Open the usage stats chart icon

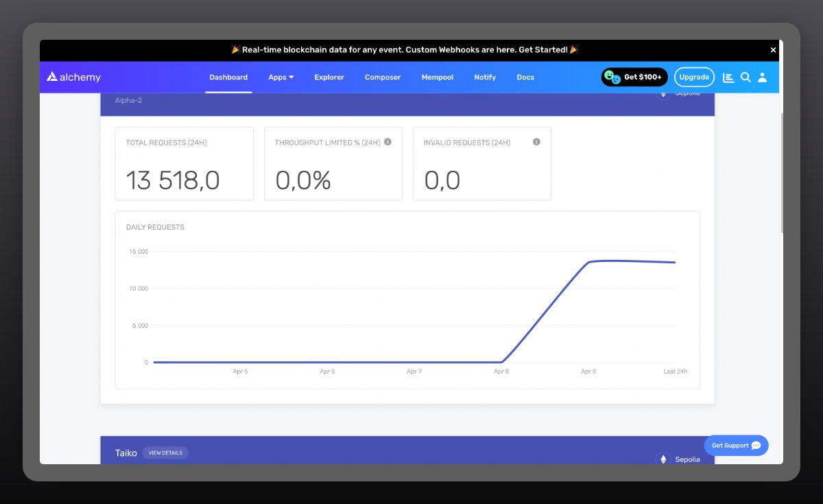point(728,77)
